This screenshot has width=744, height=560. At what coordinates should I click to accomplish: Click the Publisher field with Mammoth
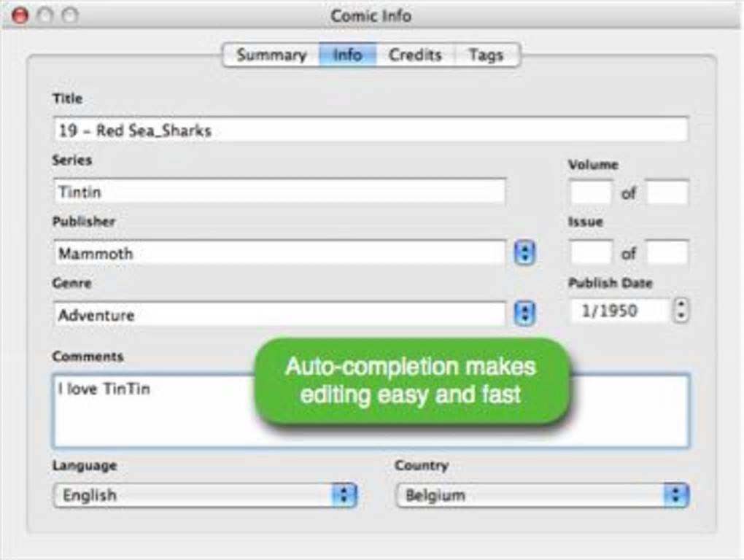(x=279, y=253)
